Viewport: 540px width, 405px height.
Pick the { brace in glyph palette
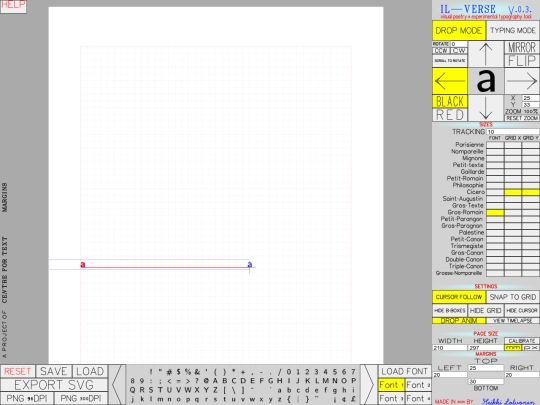click(x=289, y=399)
